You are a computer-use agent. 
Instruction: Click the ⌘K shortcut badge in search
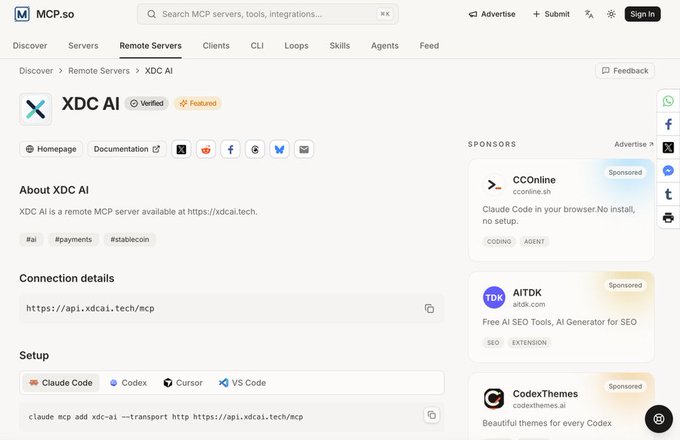(385, 14)
